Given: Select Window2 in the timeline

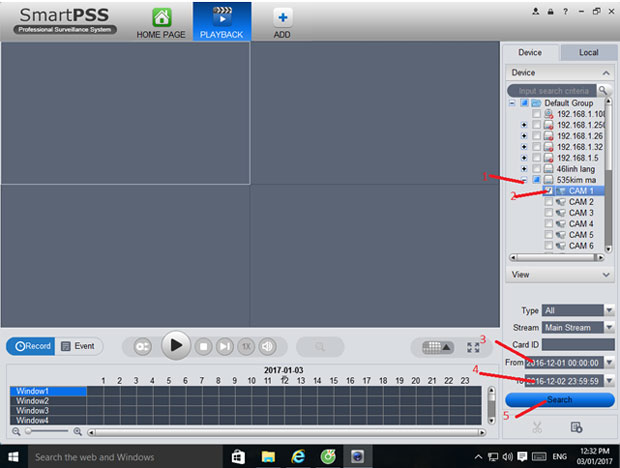Looking at the screenshot, I should [x=48, y=401].
